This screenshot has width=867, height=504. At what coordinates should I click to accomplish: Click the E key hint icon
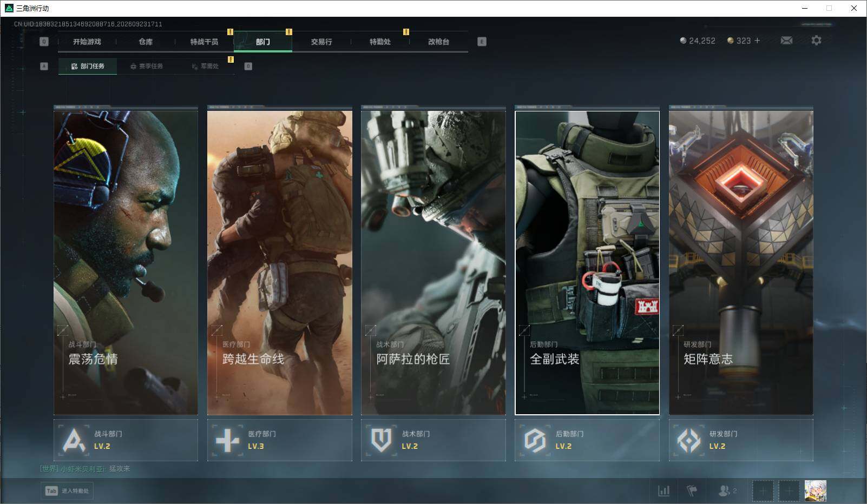(x=482, y=42)
